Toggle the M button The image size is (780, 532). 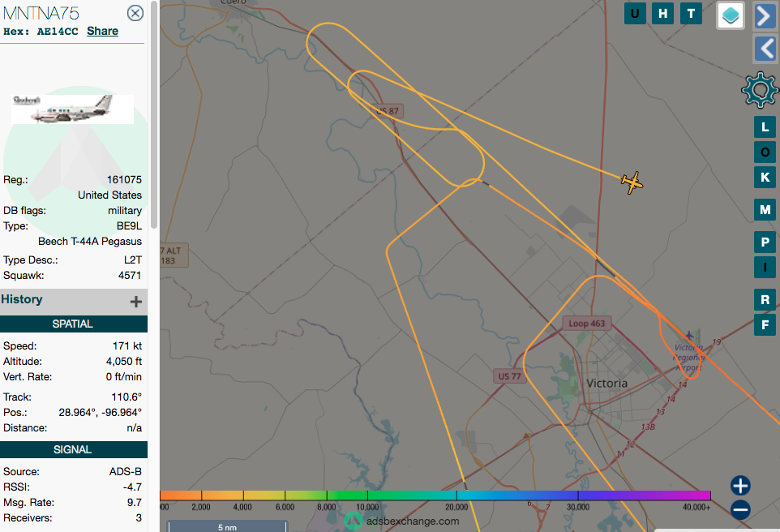coord(765,209)
